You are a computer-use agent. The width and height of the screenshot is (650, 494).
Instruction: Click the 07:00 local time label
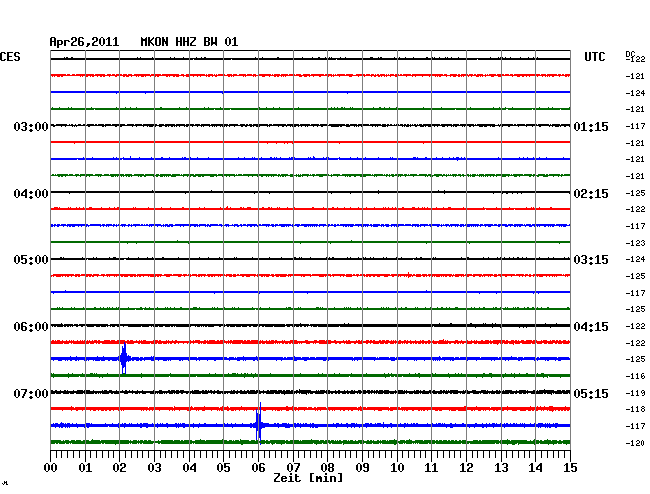point(31,393)
